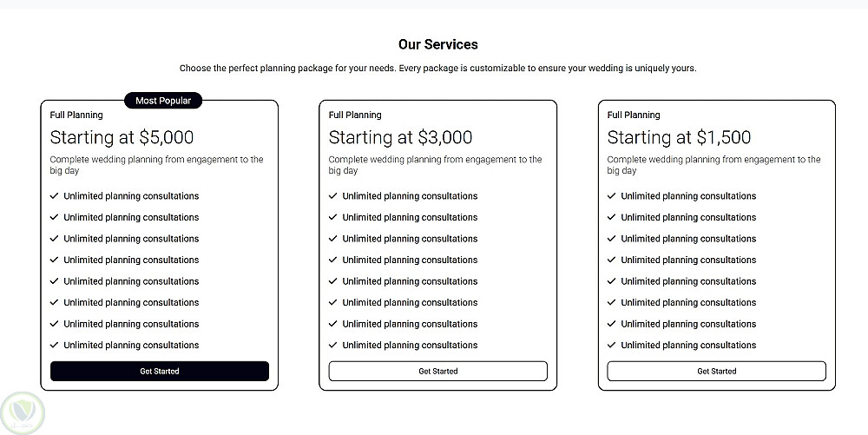868x435 pixels.
Task: Click the first checkmark in the $3,000 card
Action: (332, 196)
